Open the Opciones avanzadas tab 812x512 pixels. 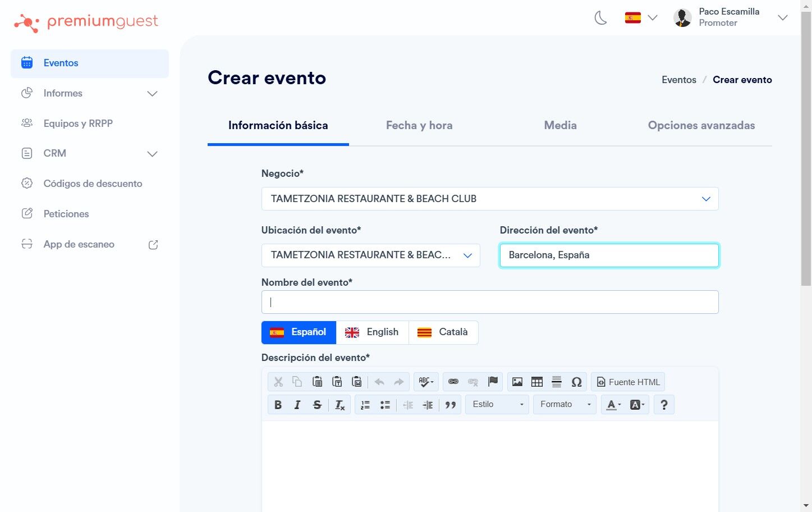701,125
